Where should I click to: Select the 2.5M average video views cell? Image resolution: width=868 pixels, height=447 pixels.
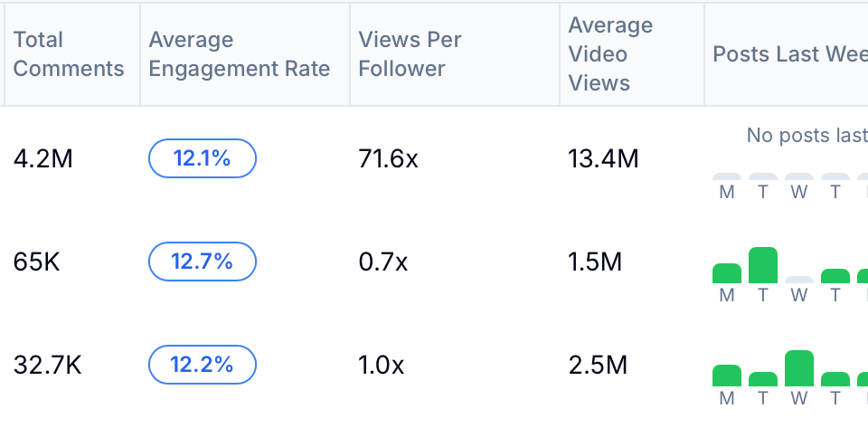pos(597,366)
